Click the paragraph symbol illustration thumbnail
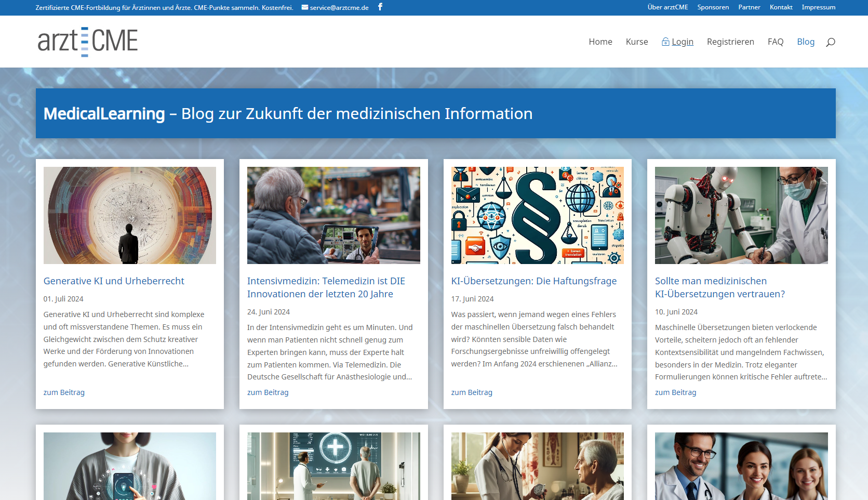The width and height of the screenshot is (868, 500). [538, 215]
